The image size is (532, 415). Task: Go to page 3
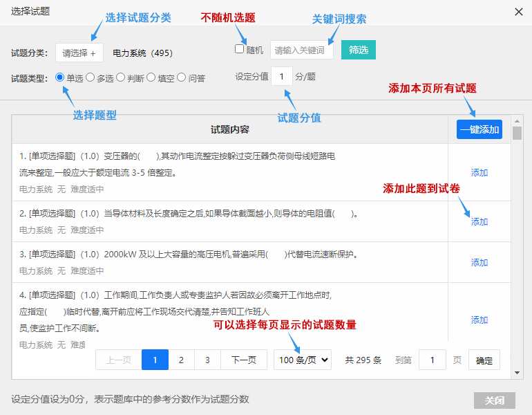[207, 360]
